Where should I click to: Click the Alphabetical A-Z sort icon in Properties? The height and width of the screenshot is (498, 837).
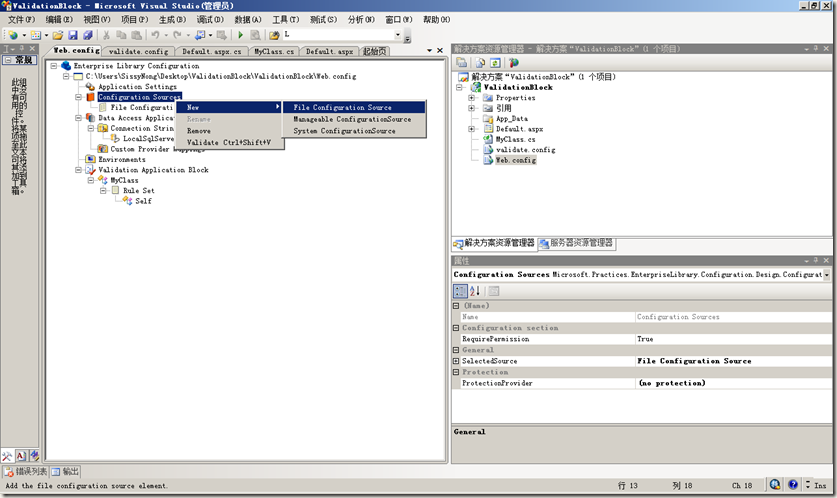click(x=475, y=291)
